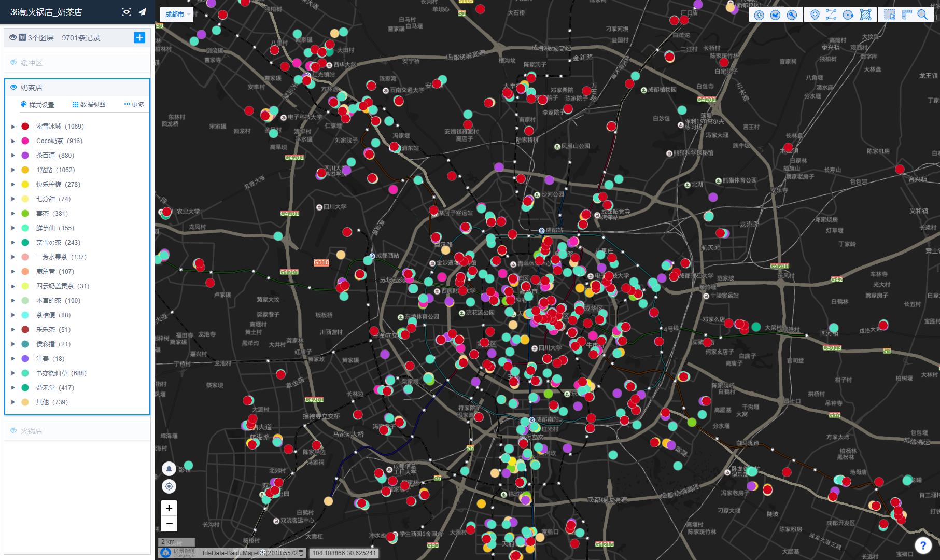The height and width of the screenshot is (560, 940).
Task: Show the 火锅店 layer via eye icon
Action: coord(13,431)
